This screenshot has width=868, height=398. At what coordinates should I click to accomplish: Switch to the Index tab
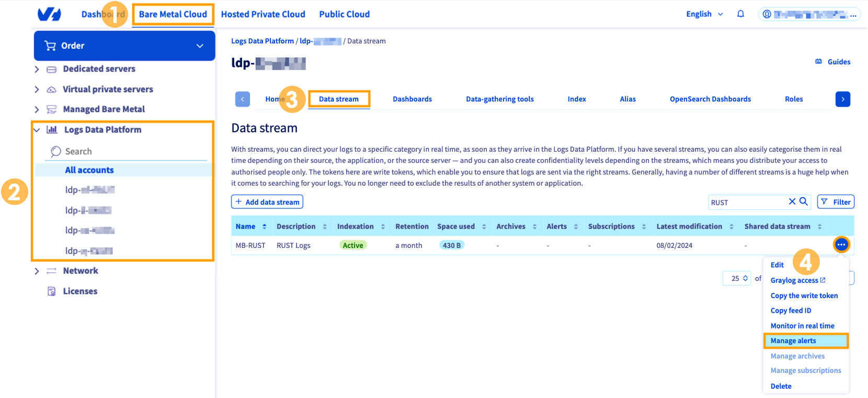coord(577,99)
